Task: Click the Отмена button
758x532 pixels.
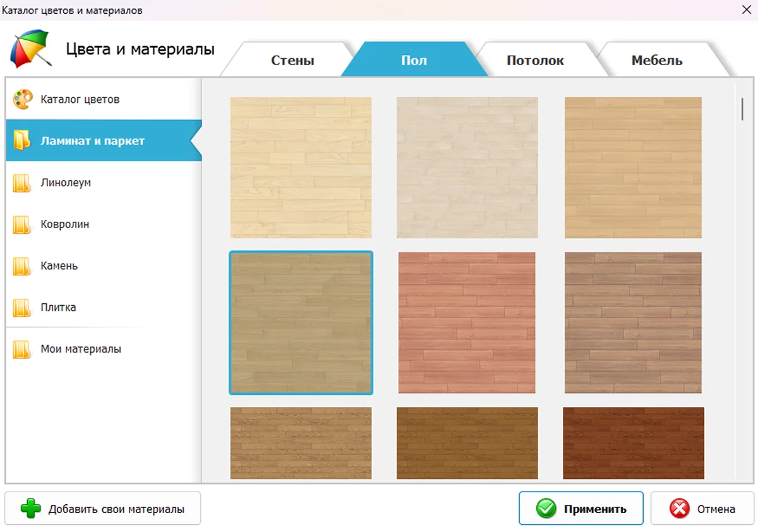Action: 702,509
